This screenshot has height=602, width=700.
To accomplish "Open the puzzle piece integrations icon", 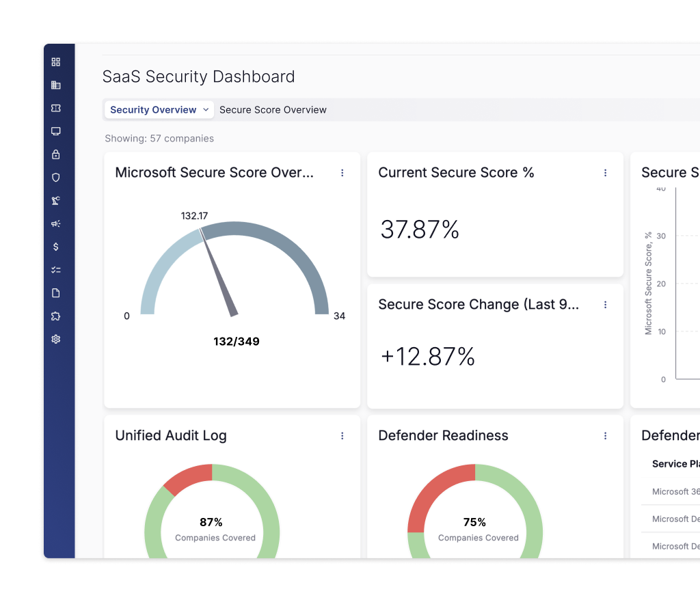I will 56,316.
